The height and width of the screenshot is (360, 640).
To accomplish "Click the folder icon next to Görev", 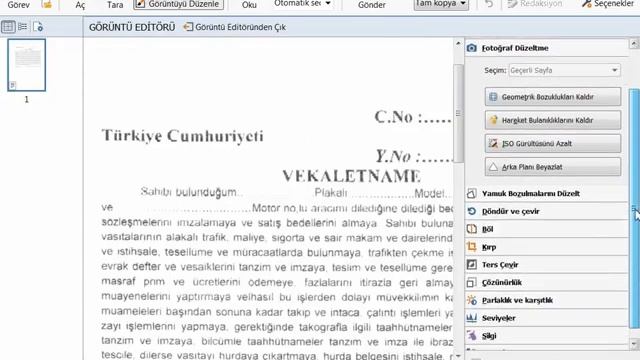I will 47,4.
